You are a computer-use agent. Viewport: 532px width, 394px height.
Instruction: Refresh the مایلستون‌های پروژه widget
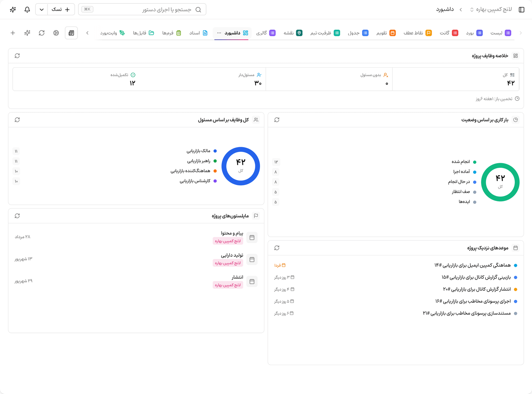(17, 216)
